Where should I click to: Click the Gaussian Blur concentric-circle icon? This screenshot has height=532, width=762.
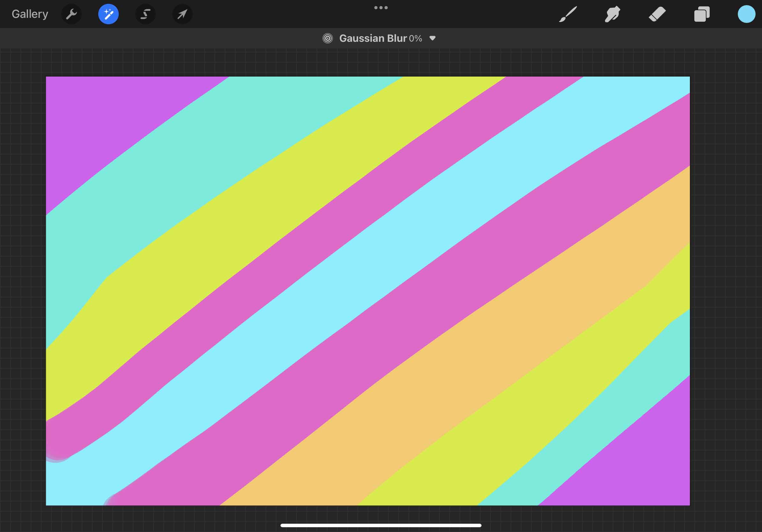tap(328, 39)
